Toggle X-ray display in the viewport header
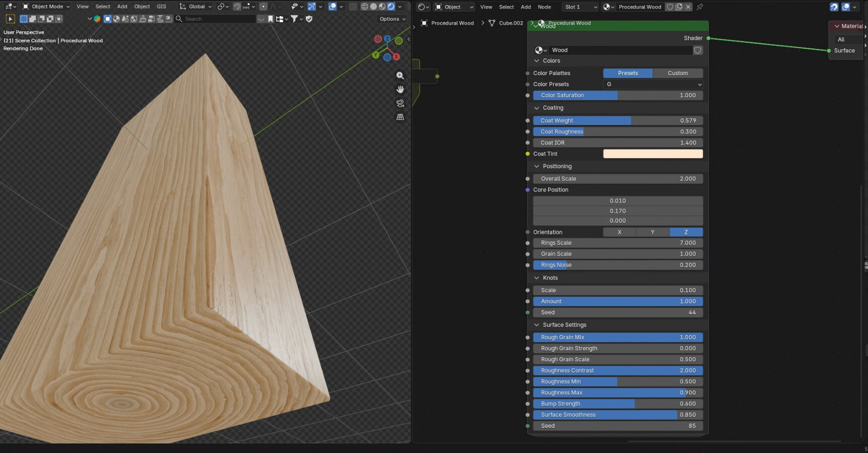The width and height of the screenshot is (868, 453). 353,7
